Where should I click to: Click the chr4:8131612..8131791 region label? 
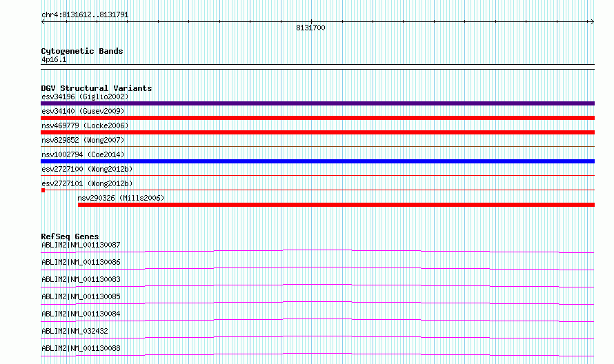point(85,15)
